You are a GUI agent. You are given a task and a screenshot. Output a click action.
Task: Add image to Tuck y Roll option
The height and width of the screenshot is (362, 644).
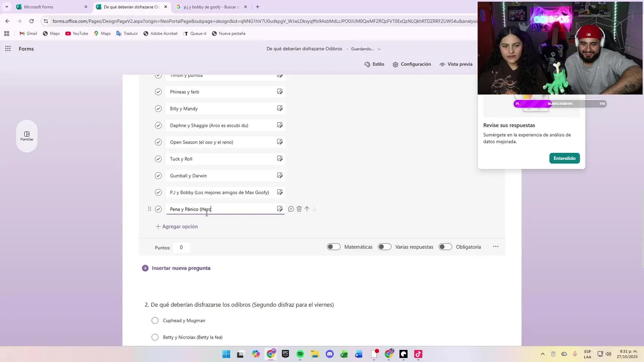280,158
